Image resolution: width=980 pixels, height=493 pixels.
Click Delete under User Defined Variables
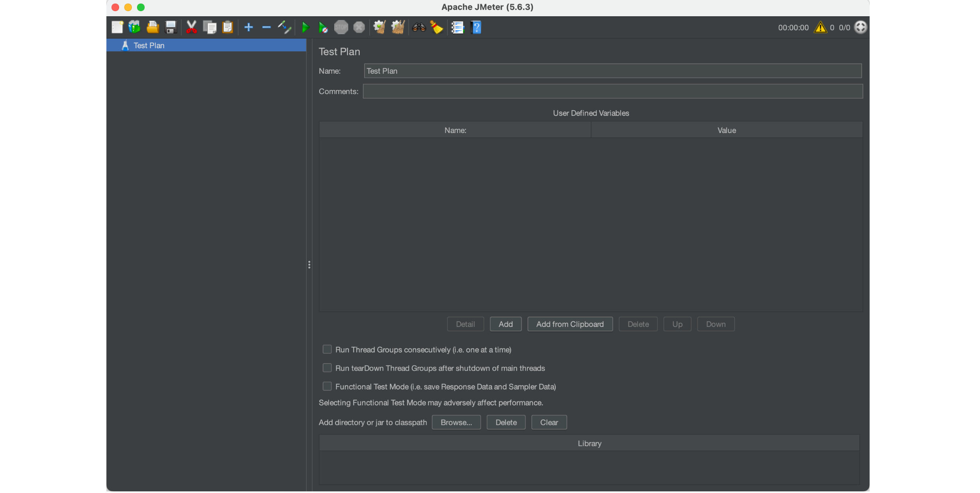click(x=638, y=324)
